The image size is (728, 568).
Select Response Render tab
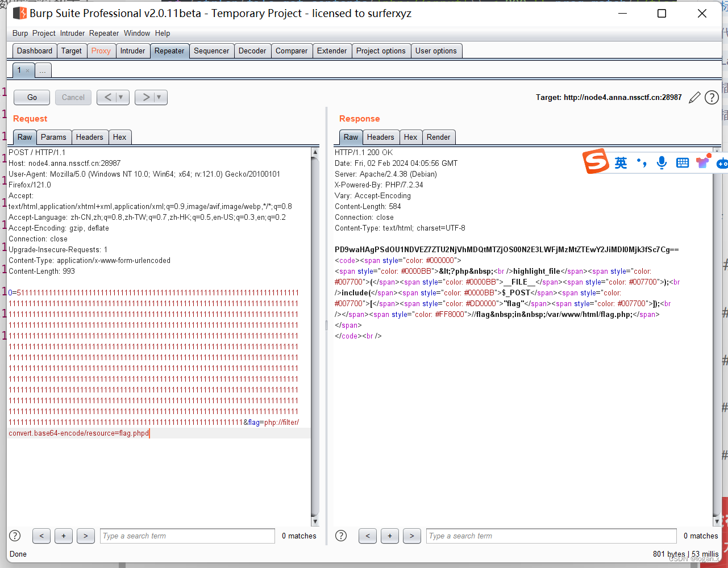[x=438, y=137]
